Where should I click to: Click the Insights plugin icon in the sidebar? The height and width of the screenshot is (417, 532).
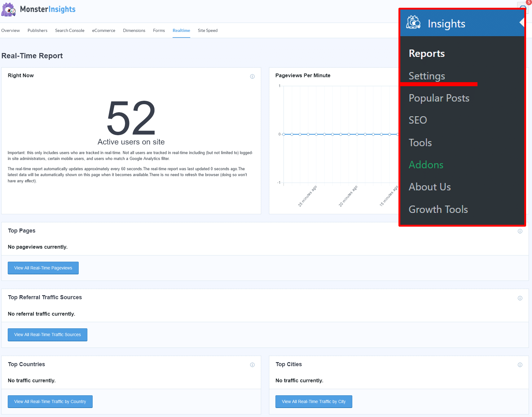point(414,23)
